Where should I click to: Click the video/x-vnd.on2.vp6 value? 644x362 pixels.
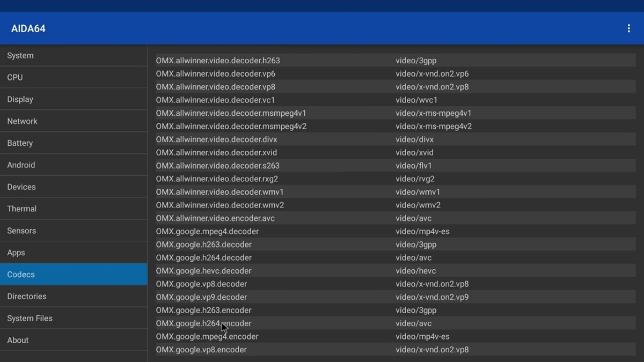point(432,73)
